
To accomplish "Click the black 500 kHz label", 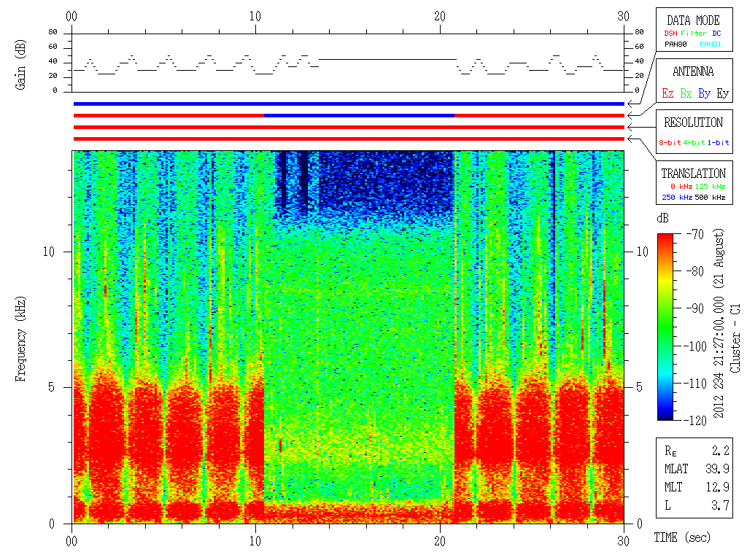I will click(x=710, y=197).
